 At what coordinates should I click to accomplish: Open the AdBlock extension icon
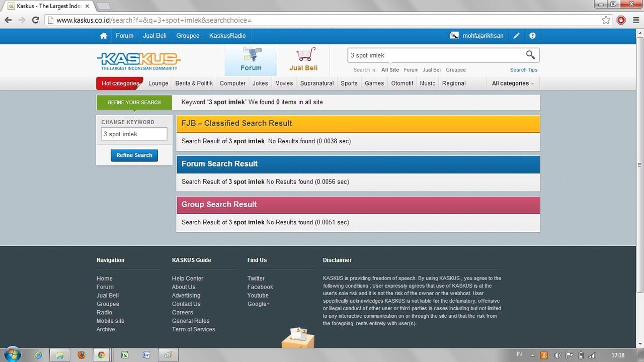coord(621,20)
